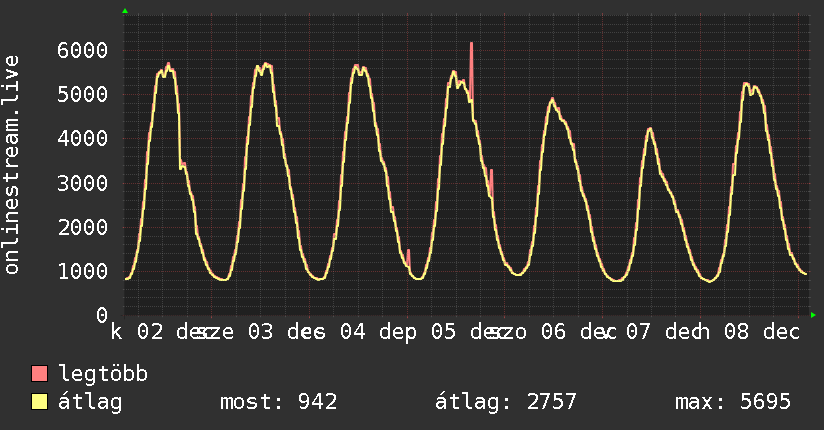Click the vertical axis title 'onlinestream.live'
Screen dimensions: 824x430
tap(11, 165)
